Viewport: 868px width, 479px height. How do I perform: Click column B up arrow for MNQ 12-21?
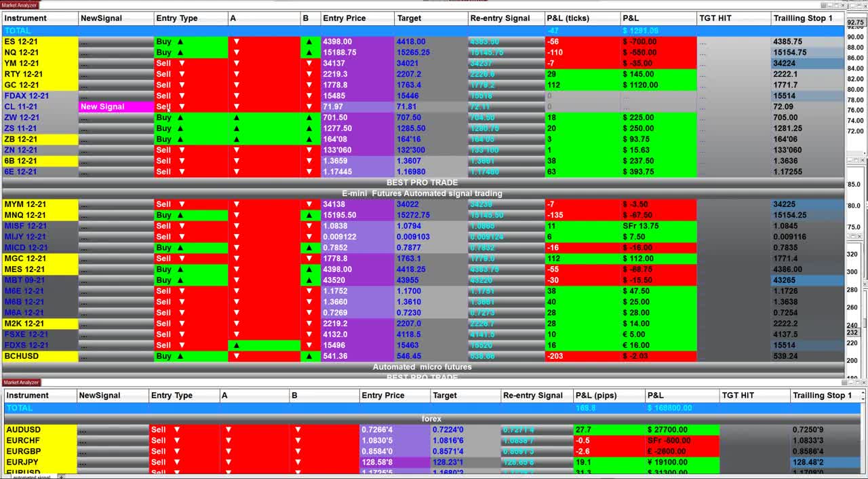click(309, 215)
